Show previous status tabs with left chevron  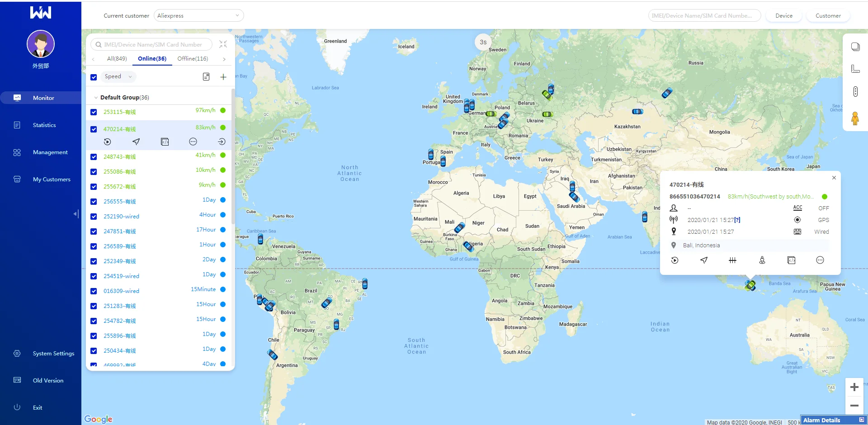coord(93,59)
